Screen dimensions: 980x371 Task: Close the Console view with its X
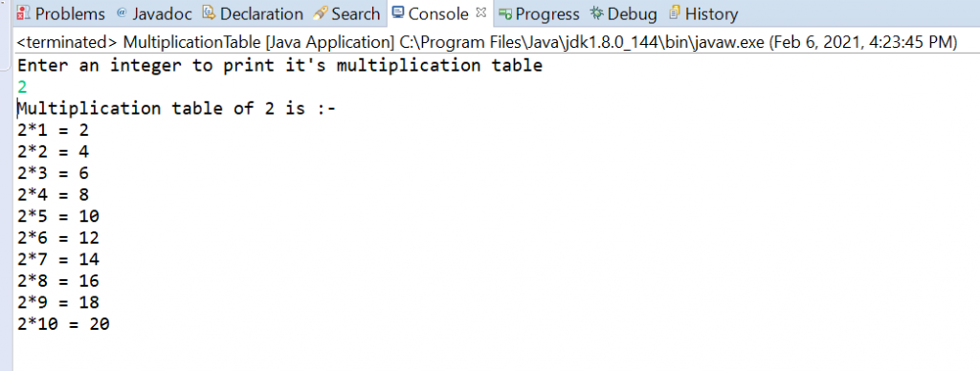(x=480, y=11)
